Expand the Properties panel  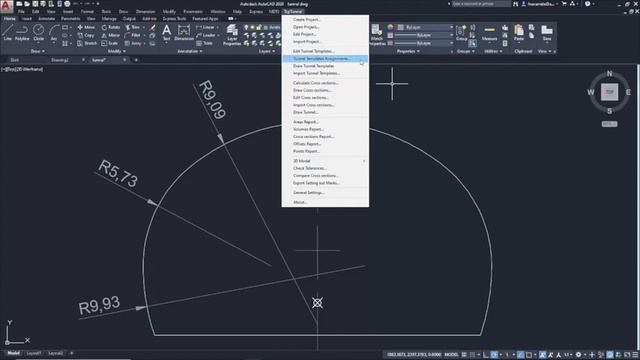point(408,51)
